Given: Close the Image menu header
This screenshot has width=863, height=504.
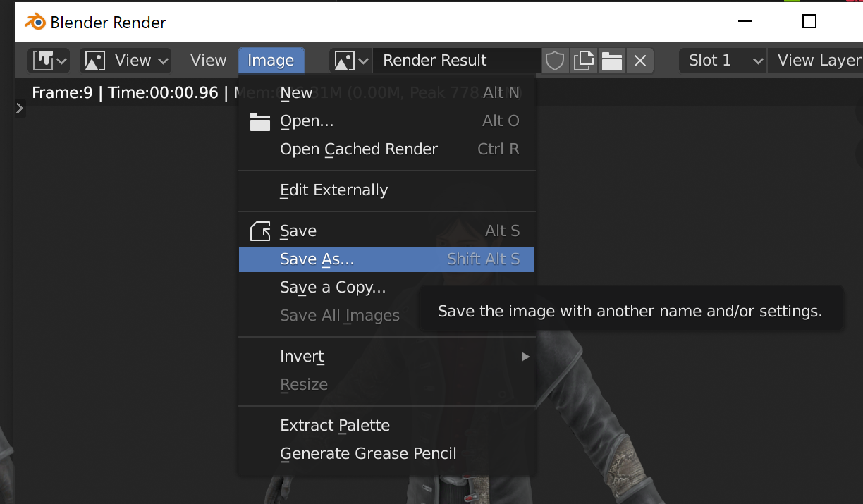Looking at the screenshot, I should point(271,61).
